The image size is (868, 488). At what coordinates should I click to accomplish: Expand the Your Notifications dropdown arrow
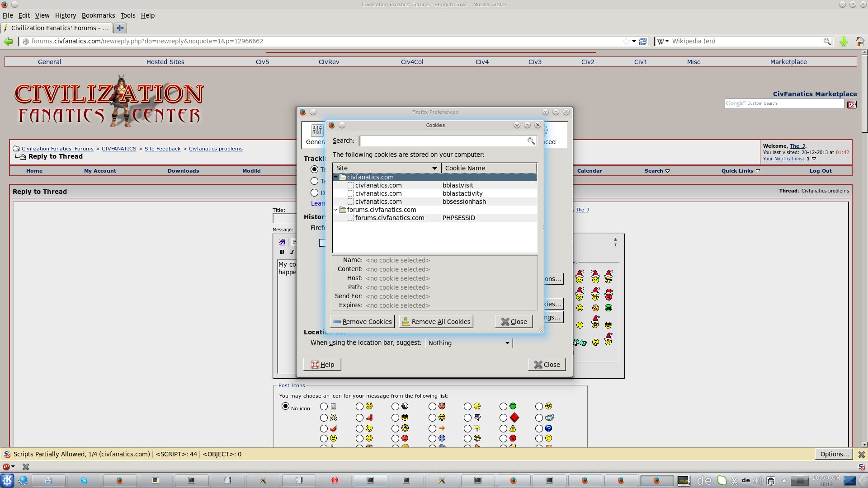coord(814,159)
